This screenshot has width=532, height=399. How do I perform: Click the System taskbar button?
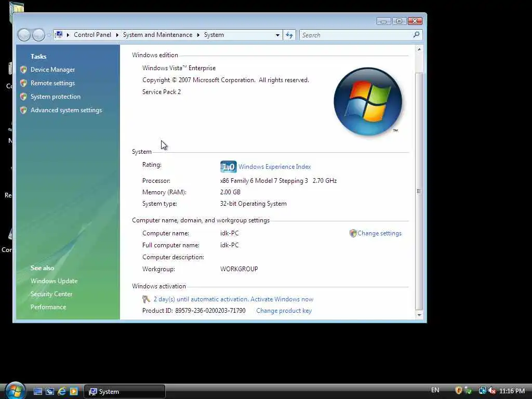[x=125, y=392]
